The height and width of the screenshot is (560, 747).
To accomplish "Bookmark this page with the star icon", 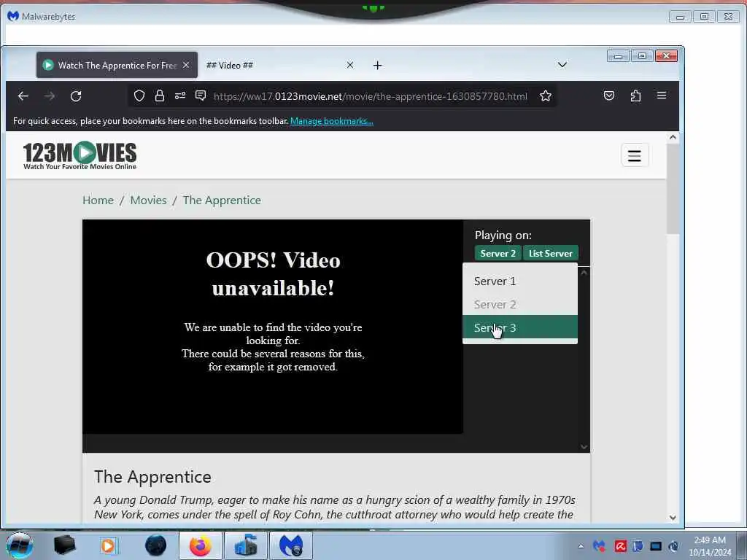I will pos(546,96).
